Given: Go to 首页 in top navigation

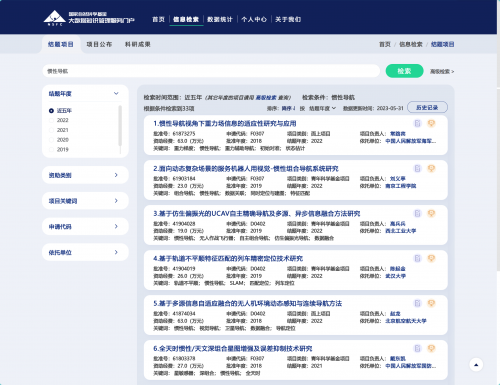Looking at the screenshot, I should (159, 19).
